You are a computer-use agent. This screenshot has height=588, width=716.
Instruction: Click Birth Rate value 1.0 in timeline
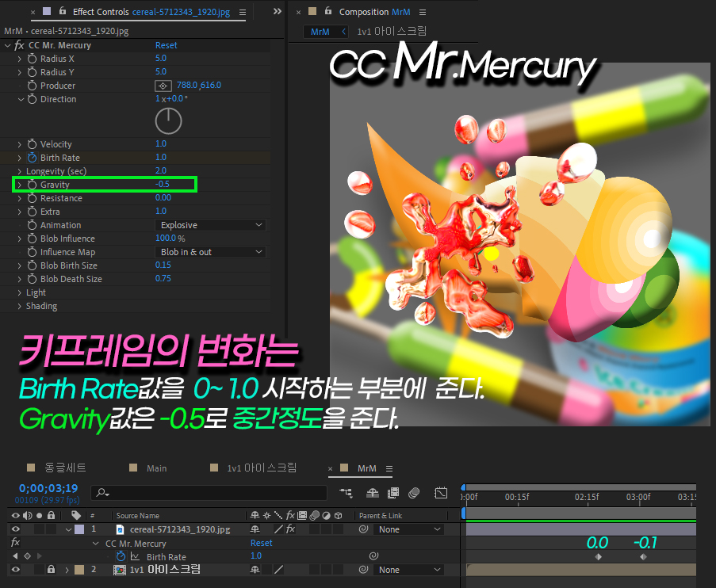pyautogui.click(x=256, y=556)
